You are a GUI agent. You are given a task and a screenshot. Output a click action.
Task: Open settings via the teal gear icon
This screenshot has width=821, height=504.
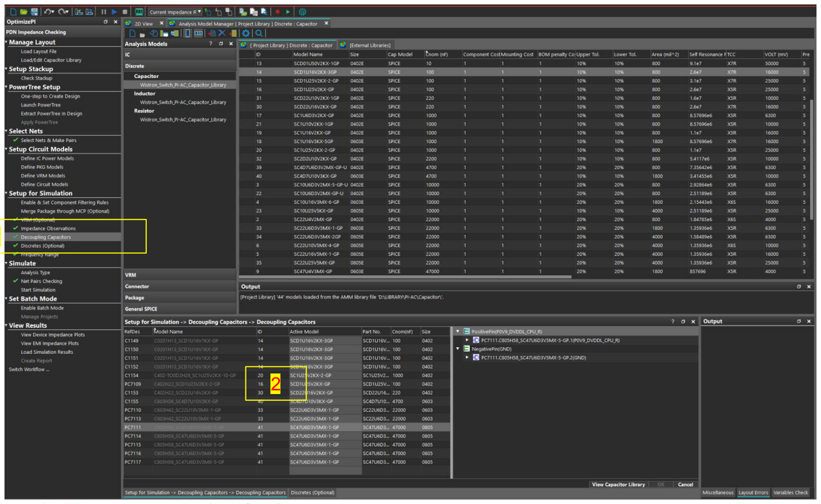point(303,12)
